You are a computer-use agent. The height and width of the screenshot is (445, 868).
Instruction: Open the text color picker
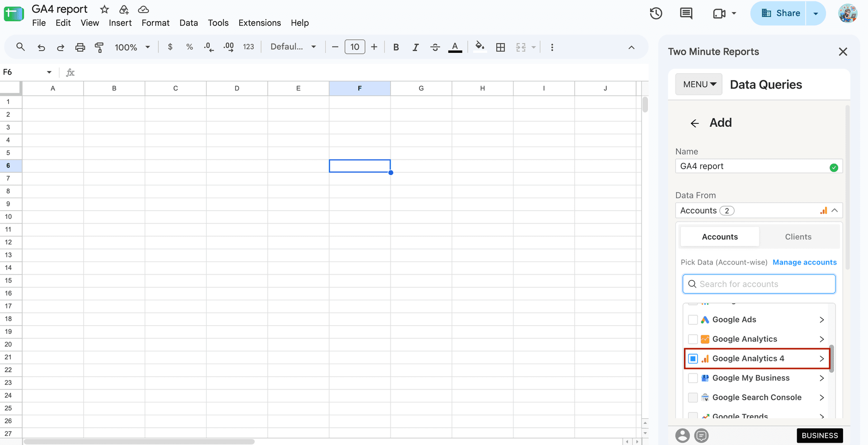[455, 47]
